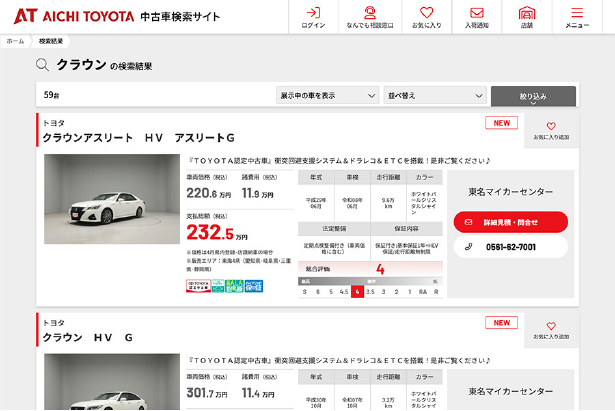Click the green まるまるクリン badge
615x411 pixels.
pyautogui.click(x=234, y=286)
